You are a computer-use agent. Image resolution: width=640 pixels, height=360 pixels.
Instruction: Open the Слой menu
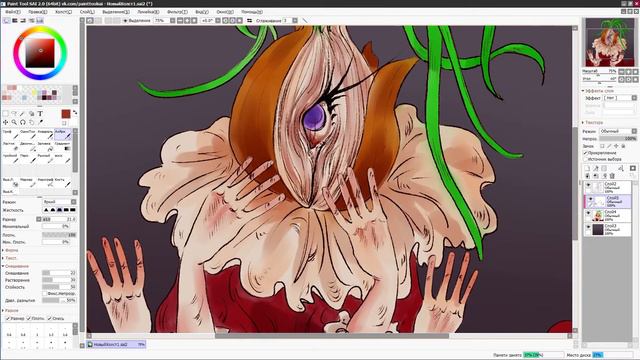pyautogui.click(x=87, y=12)
